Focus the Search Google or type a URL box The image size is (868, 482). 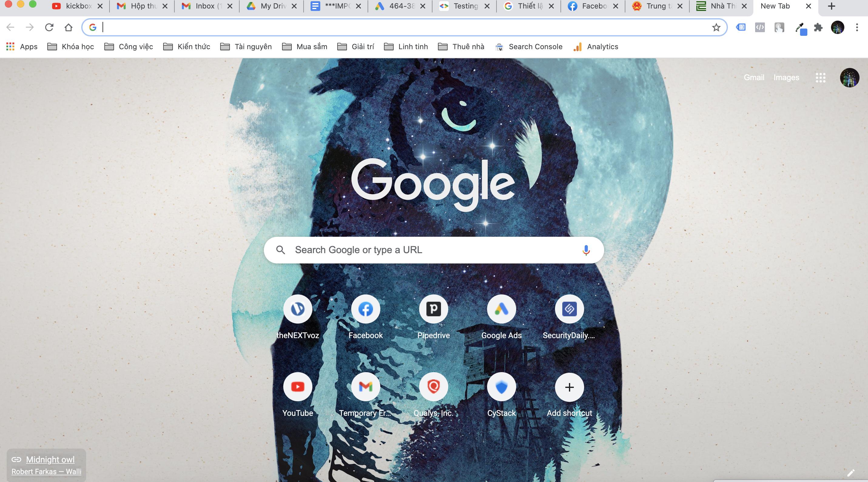[434, 250]
